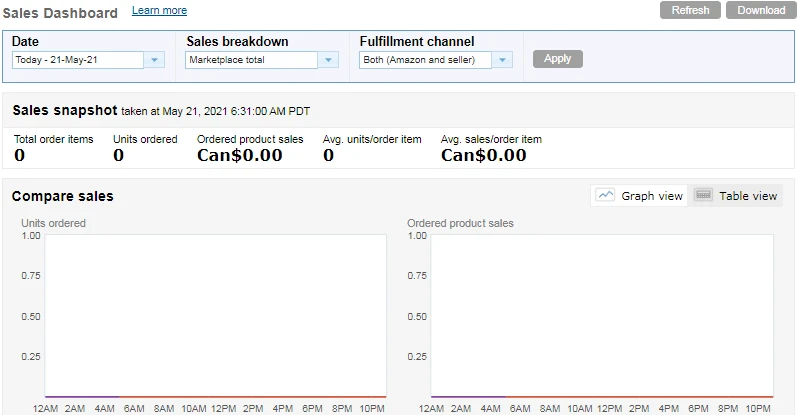This screenshot has width=799, height=415.
Task: Click the 'Total order items' label
Action: [x=54, y=139]
